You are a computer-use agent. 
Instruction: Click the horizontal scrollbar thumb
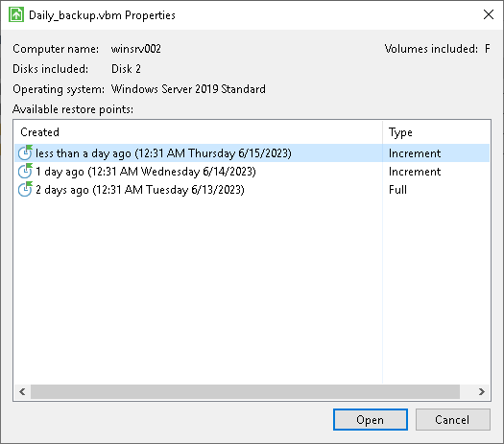click(x=245, y=391)
